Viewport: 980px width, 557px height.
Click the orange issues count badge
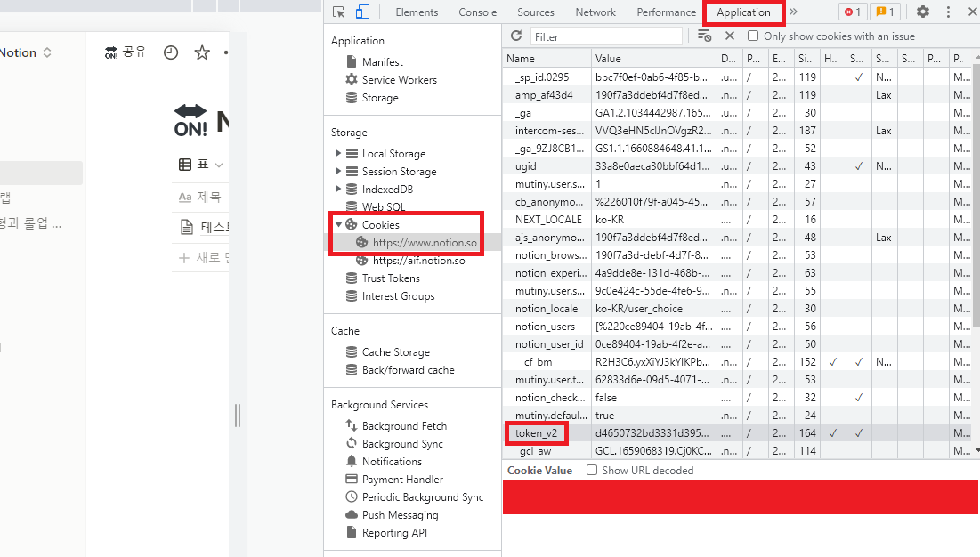coord(885,12)
